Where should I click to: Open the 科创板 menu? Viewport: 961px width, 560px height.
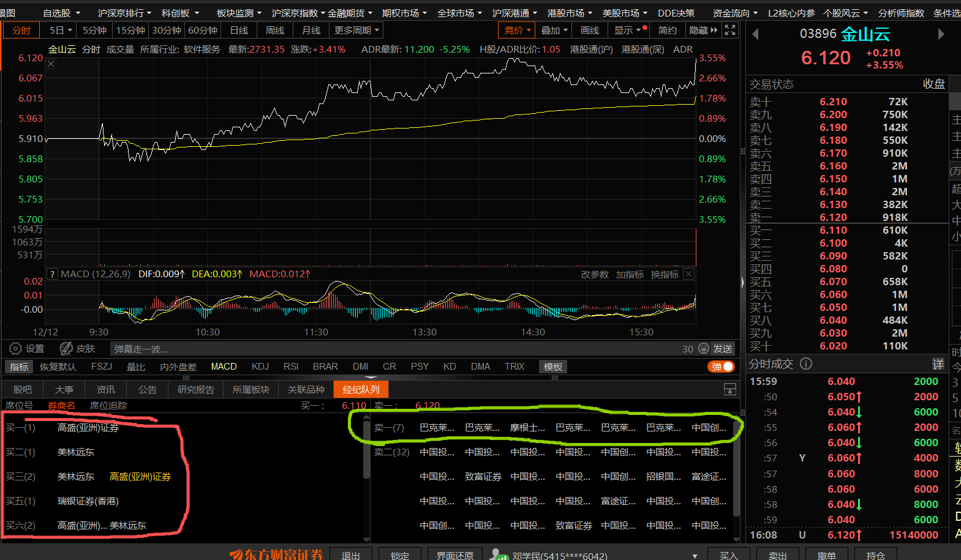click(x=180, y=13)
